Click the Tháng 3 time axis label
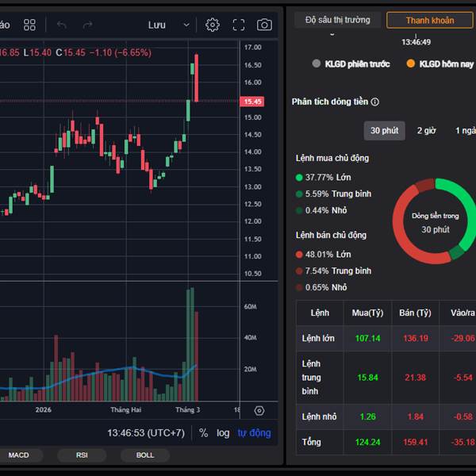The height and width of the screenshot is (476, 476). tap(187, 410)
